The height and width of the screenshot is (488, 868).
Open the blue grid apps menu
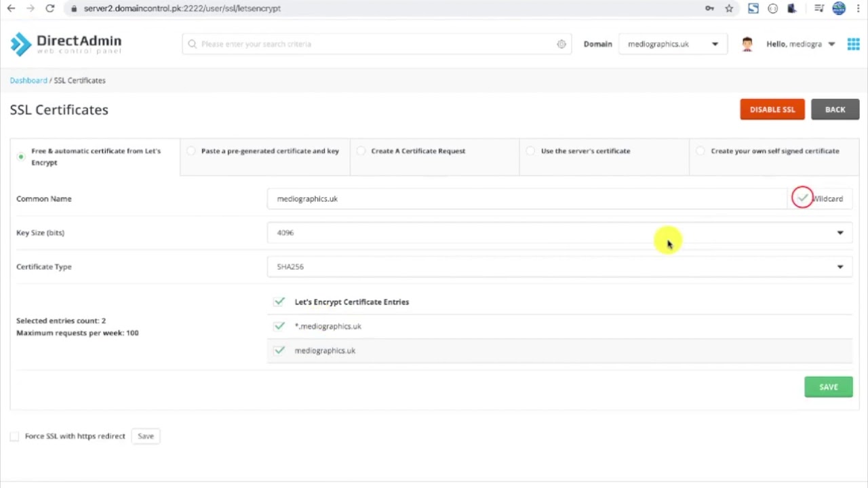(853, 44)
